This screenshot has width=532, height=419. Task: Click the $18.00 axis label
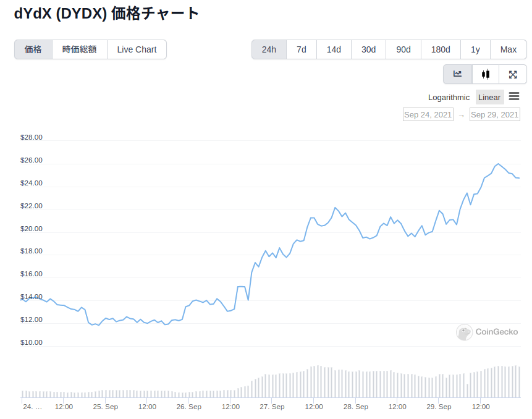click(x=32, y=251)
